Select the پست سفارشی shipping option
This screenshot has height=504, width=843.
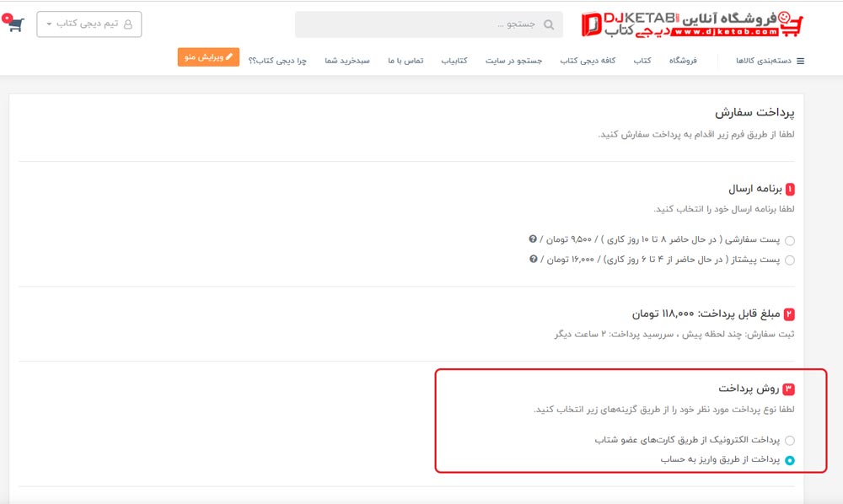789,240
